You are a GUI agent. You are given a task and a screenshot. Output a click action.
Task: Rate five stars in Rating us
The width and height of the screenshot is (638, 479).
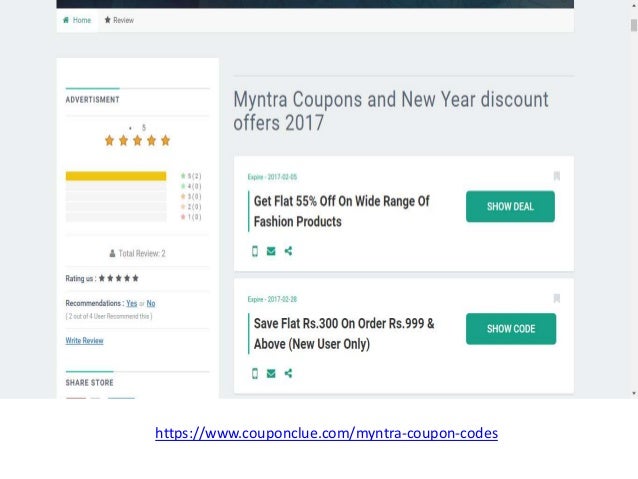click(x=135, y=278)
